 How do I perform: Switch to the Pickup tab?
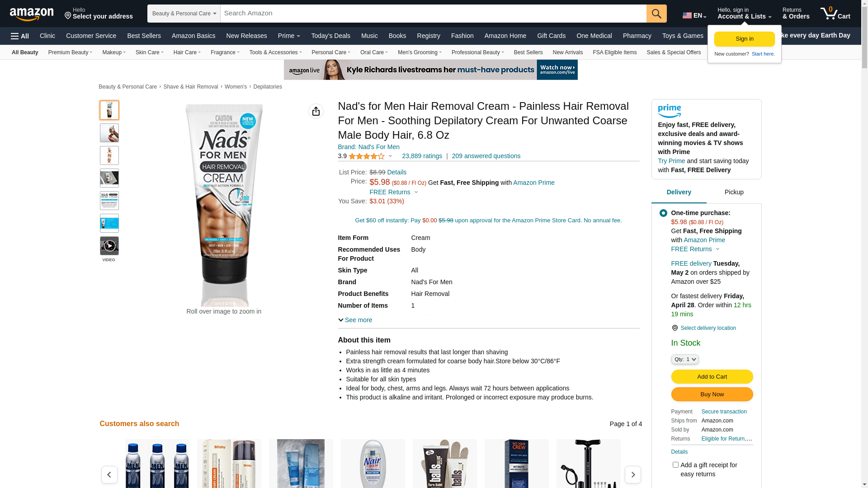coord(734,192)
